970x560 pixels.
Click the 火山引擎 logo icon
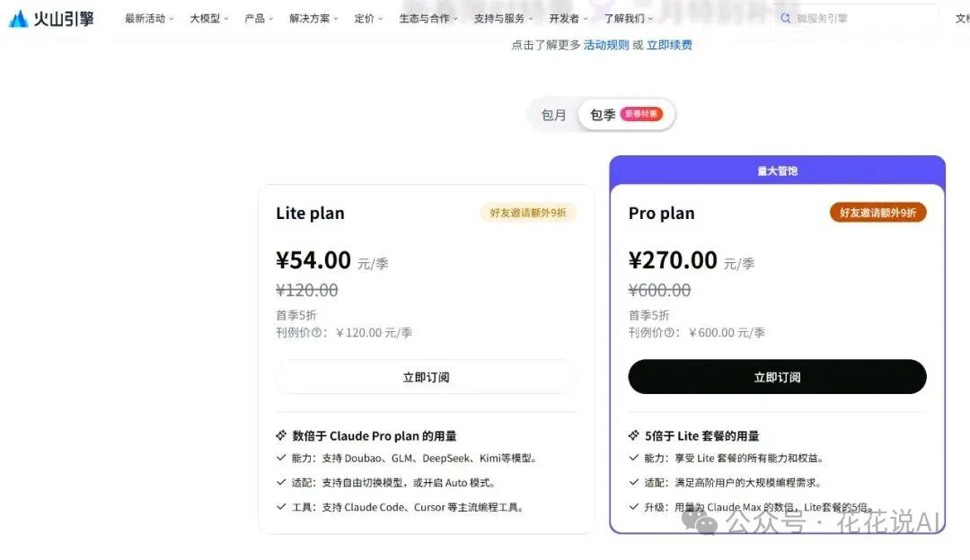(16, 18)
